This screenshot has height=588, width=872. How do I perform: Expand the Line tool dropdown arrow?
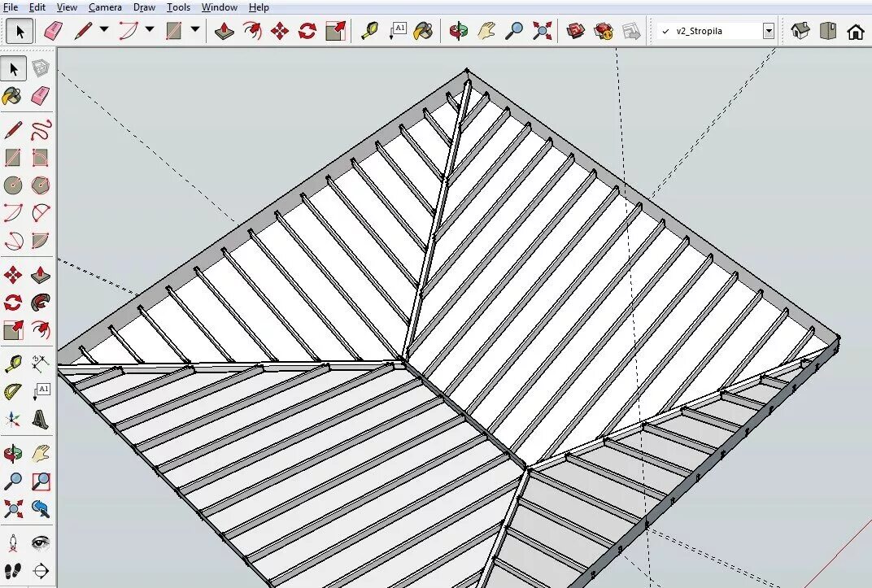point(104,29)
